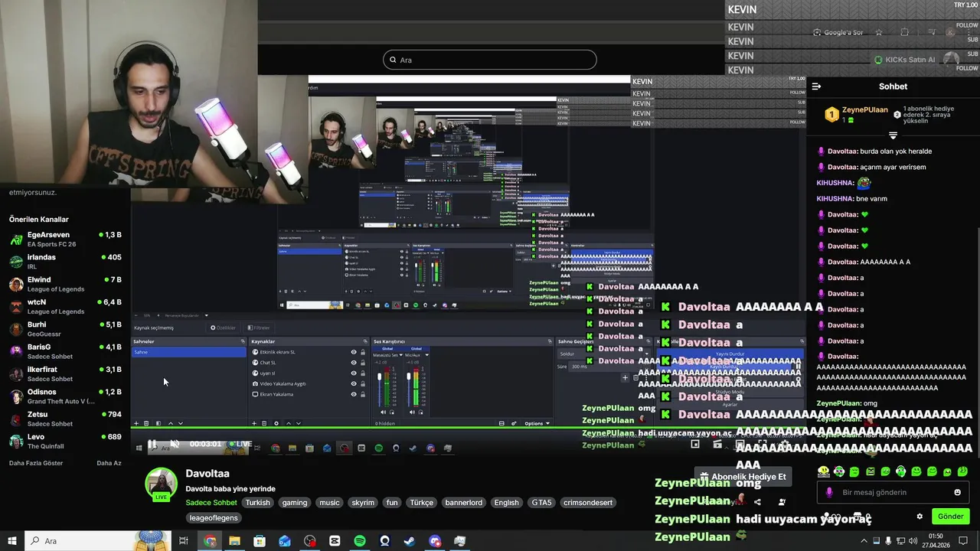980x551 pixels.
Task: Click the crimsondesert tag
Action: 587,503
